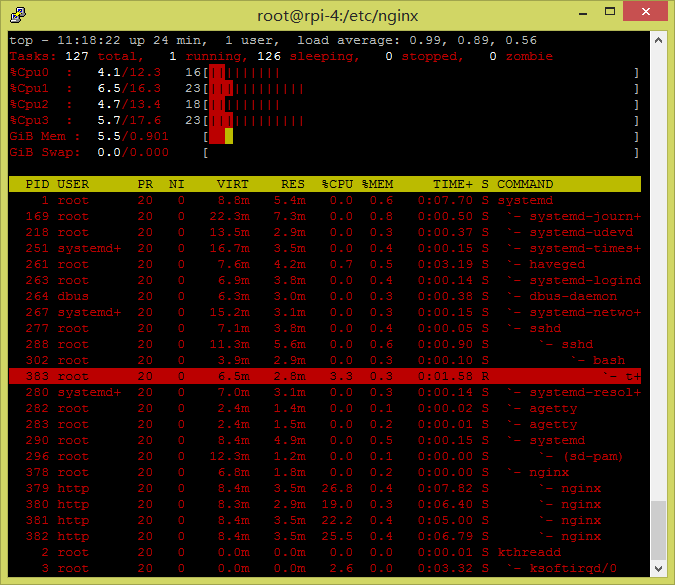Image resolution: width=675 pixels, height=585 pixels.
Task: Click the 0:07.70 time value for systemd
Action: (445, 200)
